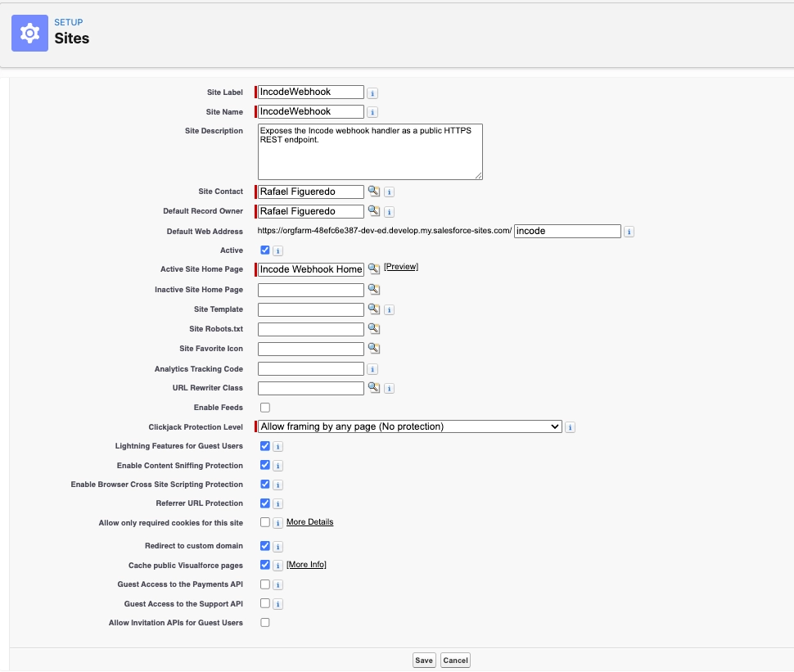Click the Active Site Home Page field
Image resolution: width=794 pixels, height=672 pixels.
[x=311, y=269]
